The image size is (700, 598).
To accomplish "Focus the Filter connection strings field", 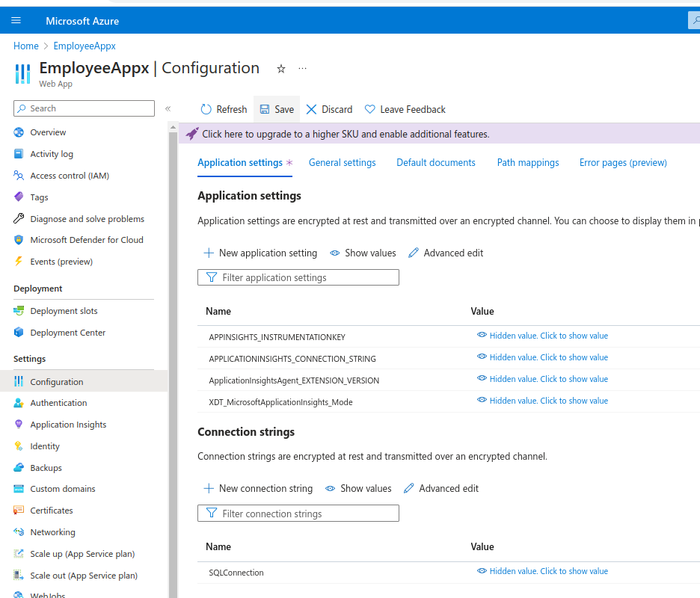I will (x=298, y=514).
